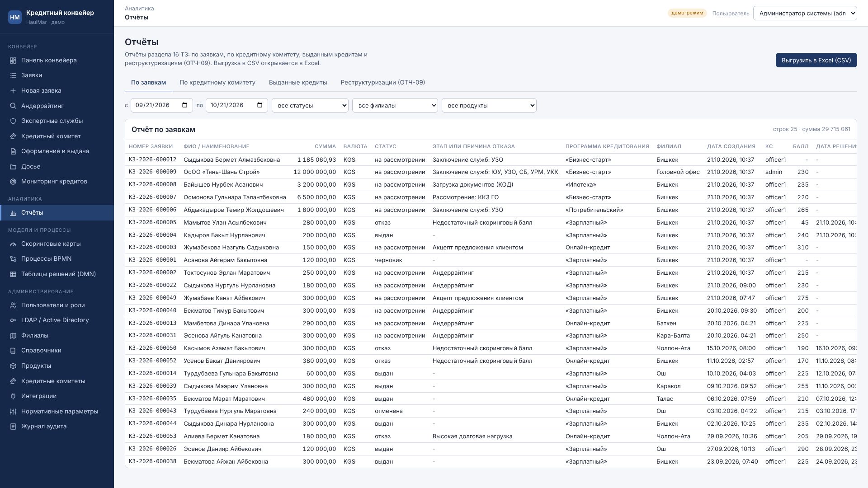
Task: Select the Экспертные службы shield icon
Action: pos(13,121)
